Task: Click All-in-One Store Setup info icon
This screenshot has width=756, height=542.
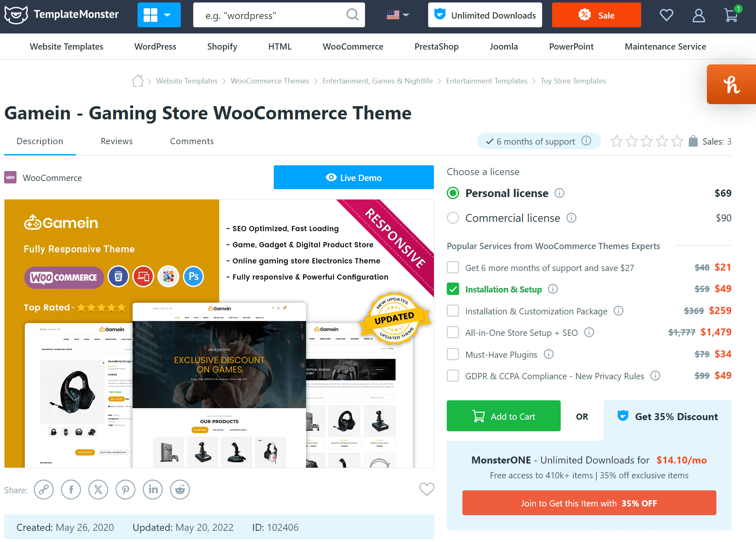Action: (589, 332)
